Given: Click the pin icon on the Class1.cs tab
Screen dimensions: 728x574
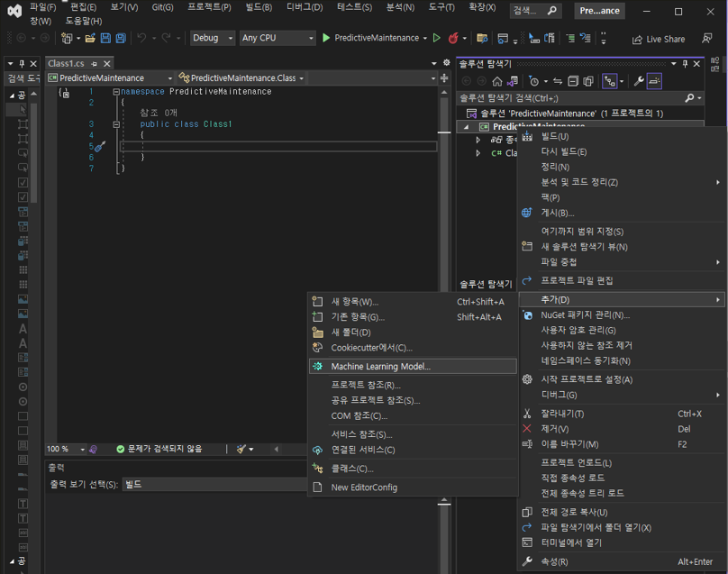Looking at the screenshot, I should point(95,64).
